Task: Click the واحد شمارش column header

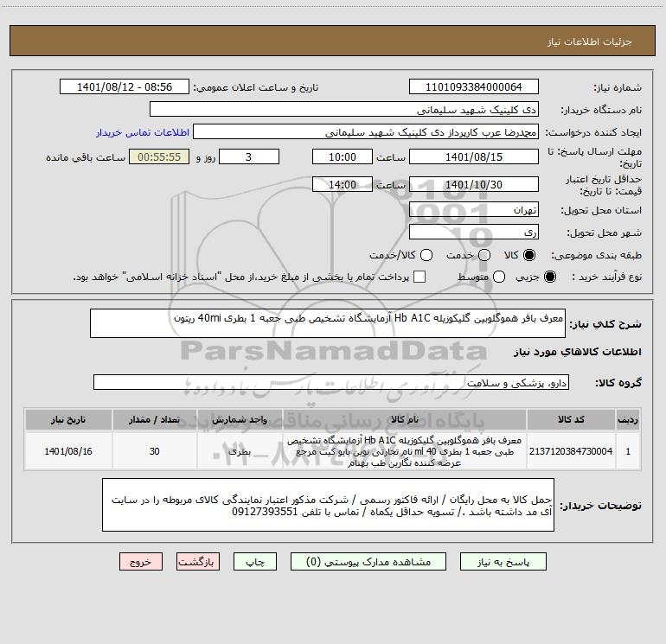Action: point(240,419)
